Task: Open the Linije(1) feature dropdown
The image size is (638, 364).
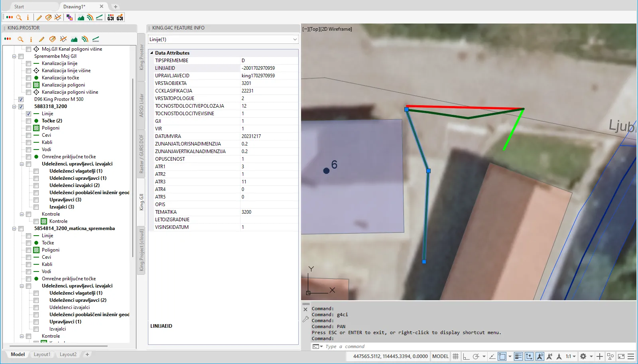Action: pos(223,39)
